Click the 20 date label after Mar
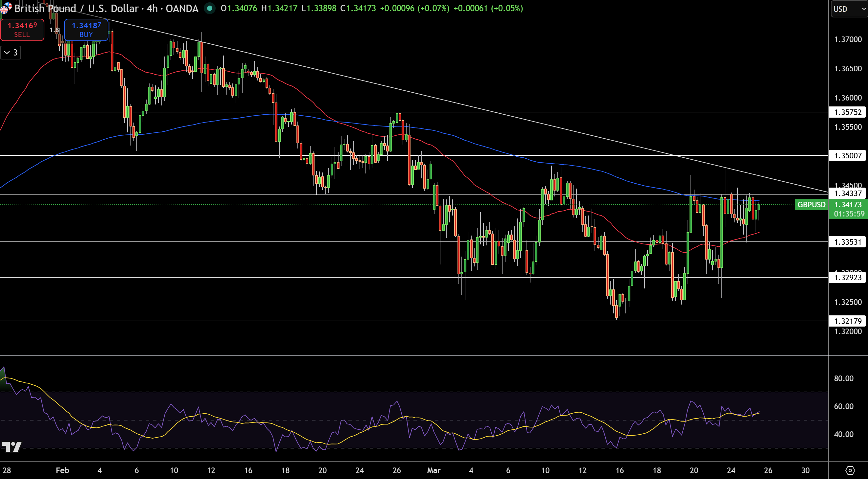Viewport: 868px width, 479px height. click(x=694, y=470)
